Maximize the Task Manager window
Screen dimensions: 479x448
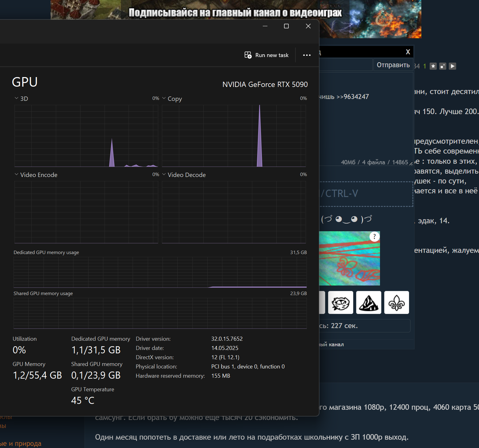point(286,26)
